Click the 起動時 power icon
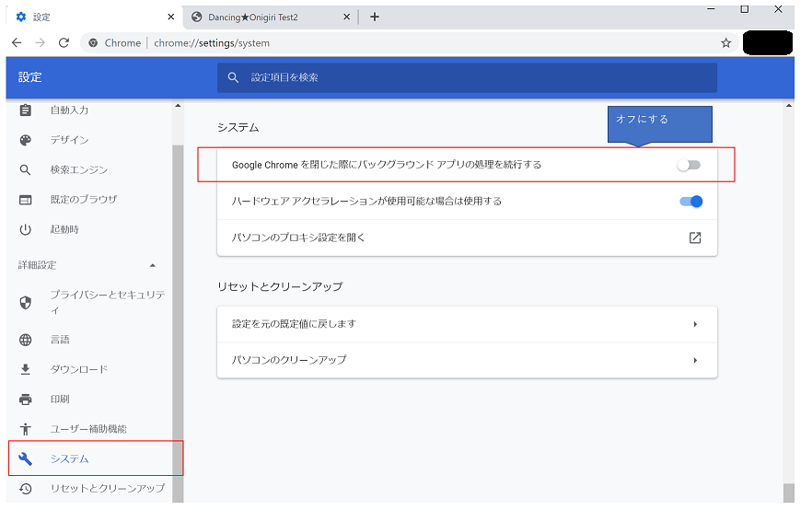 (26, 229)
